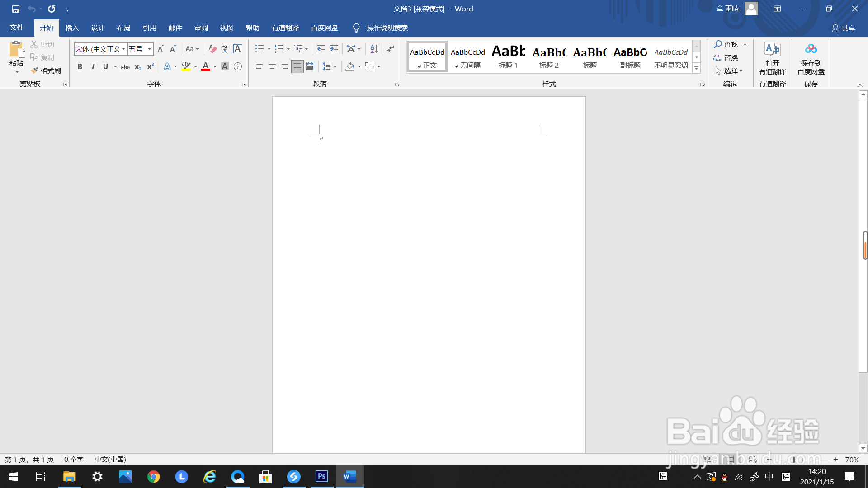
Task: Expand the styles gallery more button
Action: tap(697, 69)
